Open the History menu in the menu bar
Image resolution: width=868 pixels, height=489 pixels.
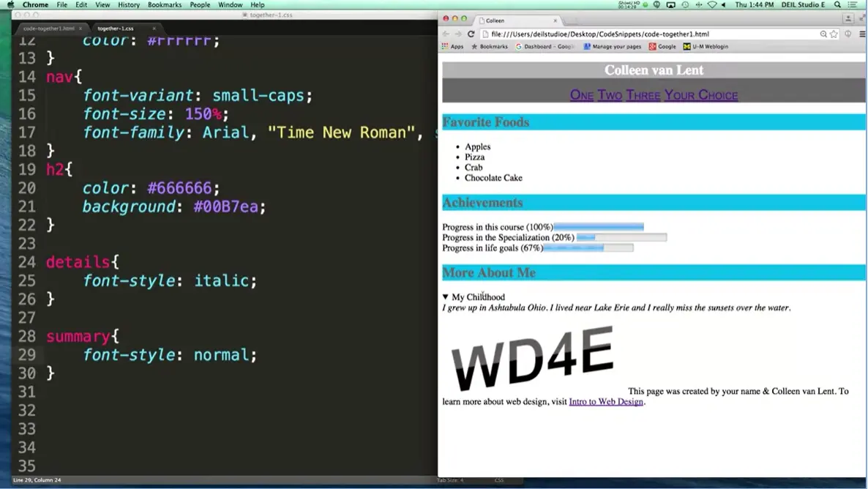128,4
